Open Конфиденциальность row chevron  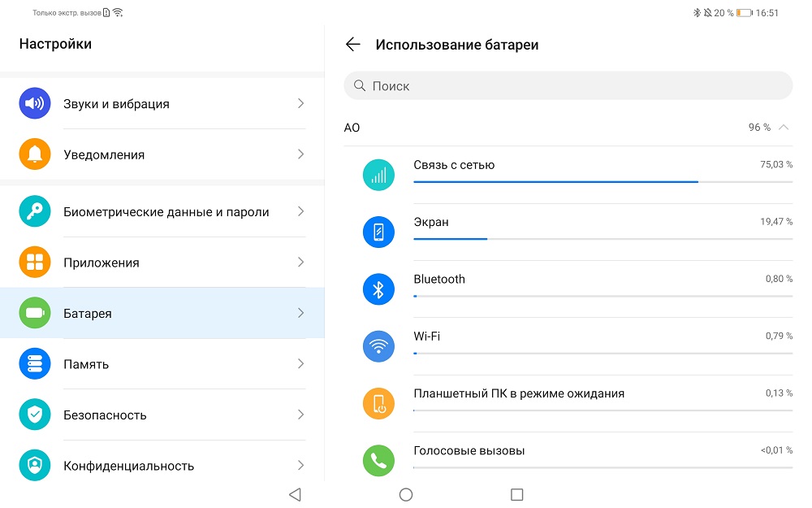click(301, 465)
